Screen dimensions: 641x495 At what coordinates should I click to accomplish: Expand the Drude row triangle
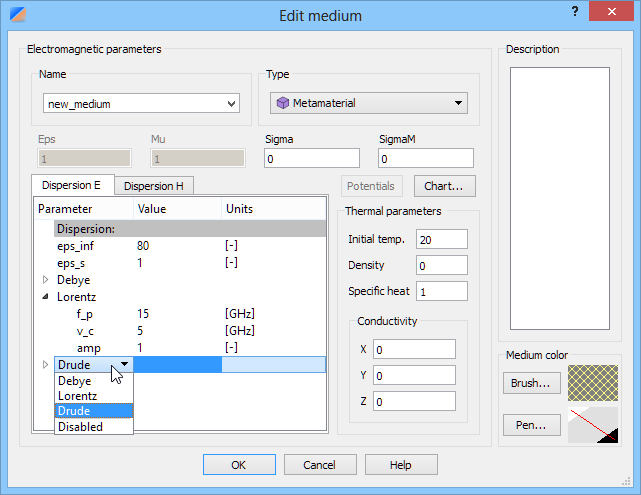[x=45, y=364]
